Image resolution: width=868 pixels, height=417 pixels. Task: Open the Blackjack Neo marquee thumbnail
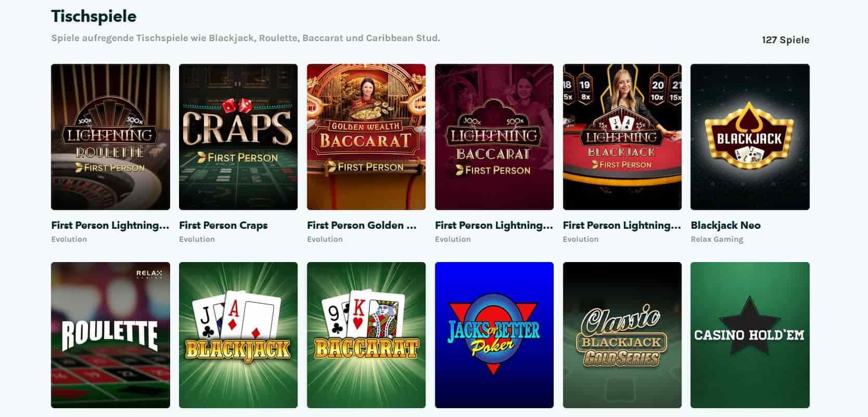point(750,137)
